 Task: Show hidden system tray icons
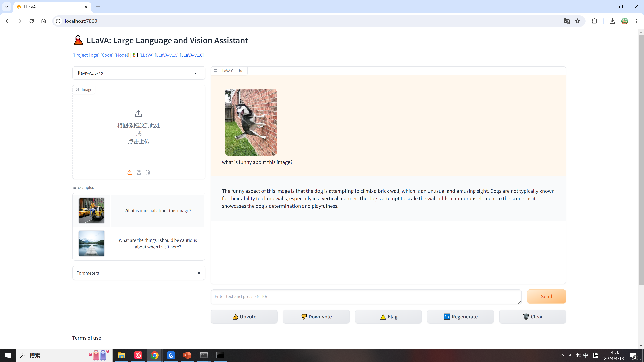coord(562,355)
